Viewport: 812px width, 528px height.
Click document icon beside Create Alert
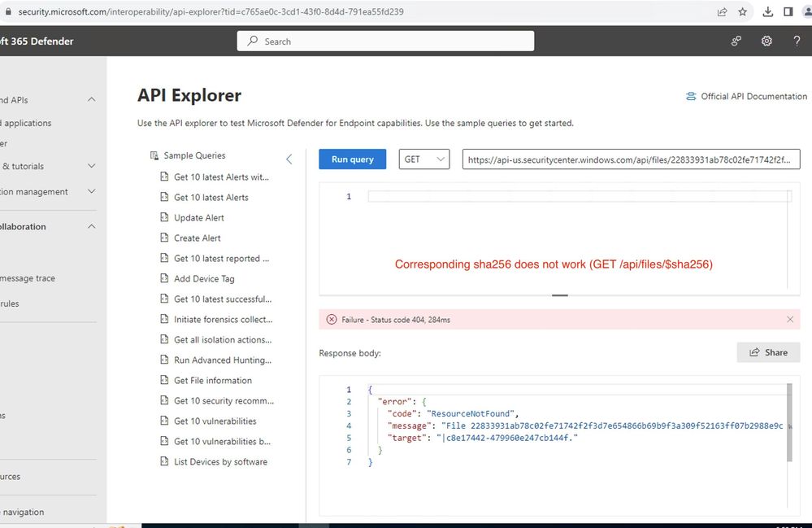[164, 238]
